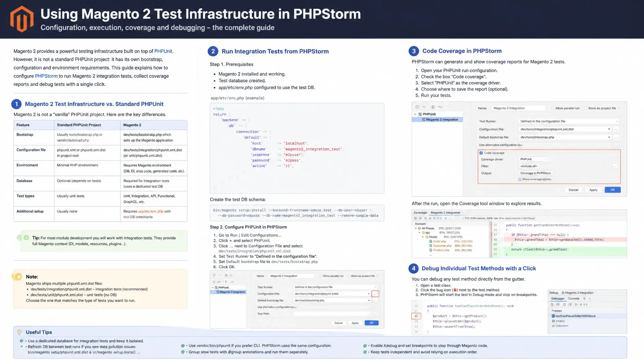This screenshot has height=360, width=644.
Task: Check Store as project file in Step 2 dialog
Action: click(348, 276)
